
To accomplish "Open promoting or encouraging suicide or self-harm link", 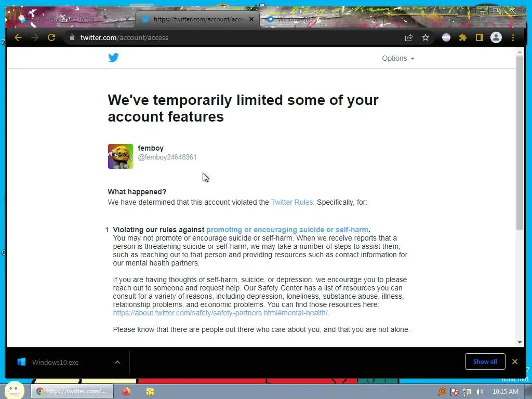I will [x=287, y=230].
